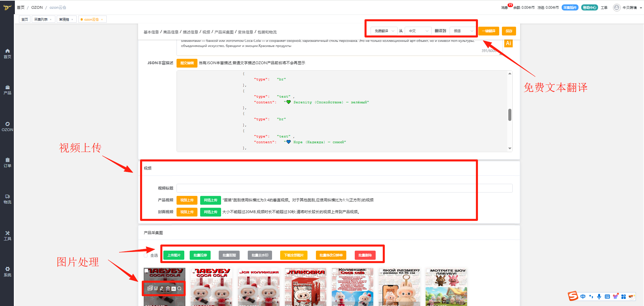Click 网络上传 for 封面视频
The image size is (644, 306).
[x=211, y=212]
